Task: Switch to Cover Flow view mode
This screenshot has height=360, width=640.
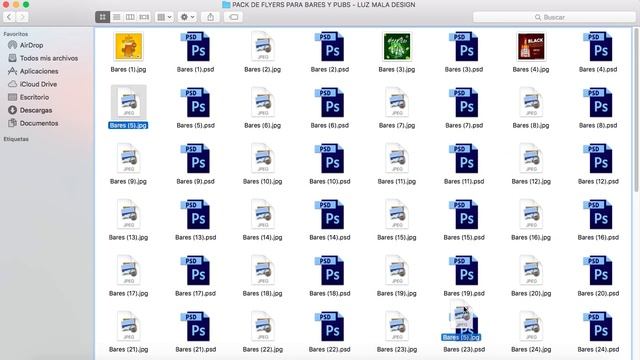Action: pos(144,17)
